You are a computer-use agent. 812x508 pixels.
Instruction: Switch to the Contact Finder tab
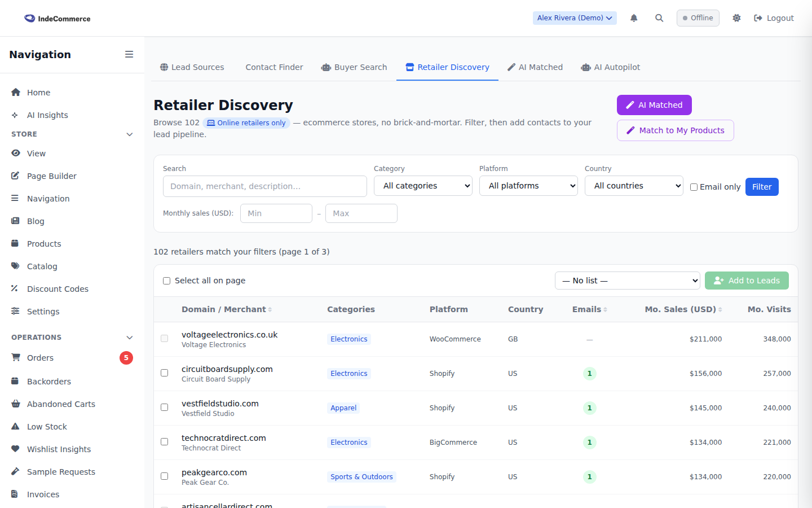(274, 67)
